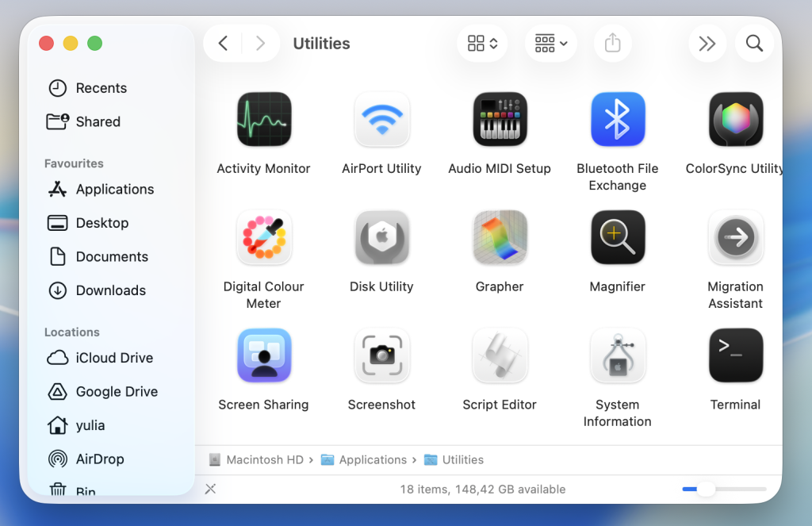Click the Script Editor icon
The image size is (812, 526).
pos(500,355)
